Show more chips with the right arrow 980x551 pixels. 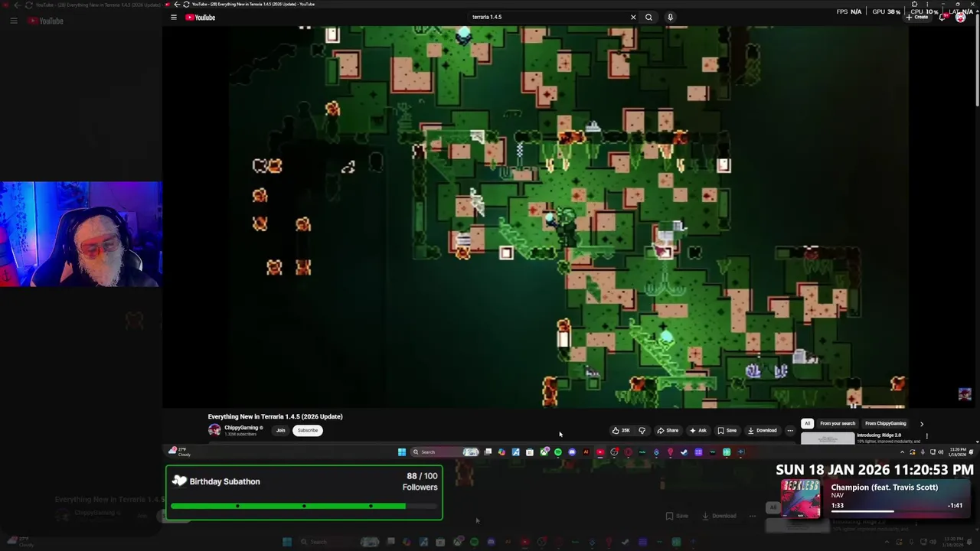click(921, 423)
